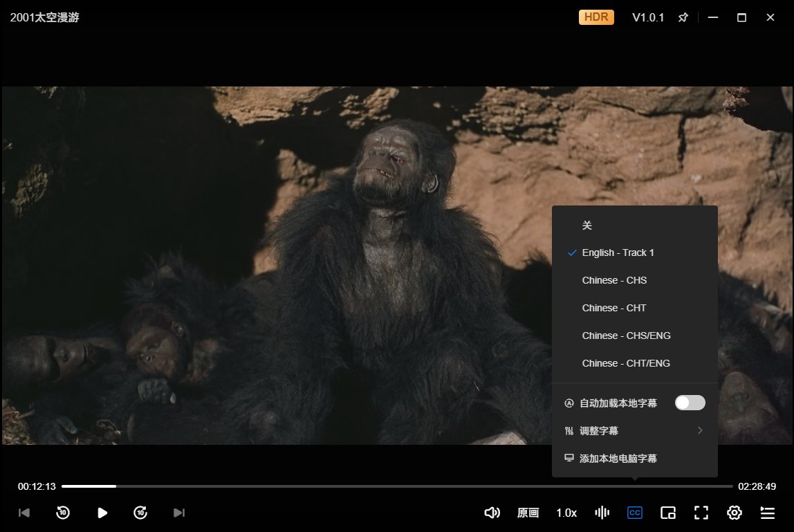The height and width of the screenshot is (532, 794).
Task: Minimize the player window
Action: pos(713,17)
